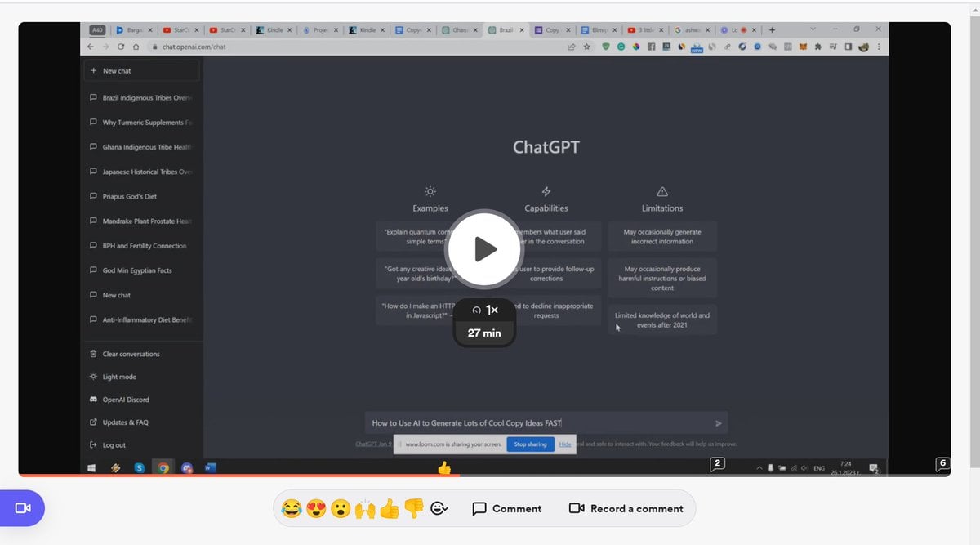Viewport: 980px width, 545px height.
Task: Seek along the red progress bar
Action: point(238,475)
